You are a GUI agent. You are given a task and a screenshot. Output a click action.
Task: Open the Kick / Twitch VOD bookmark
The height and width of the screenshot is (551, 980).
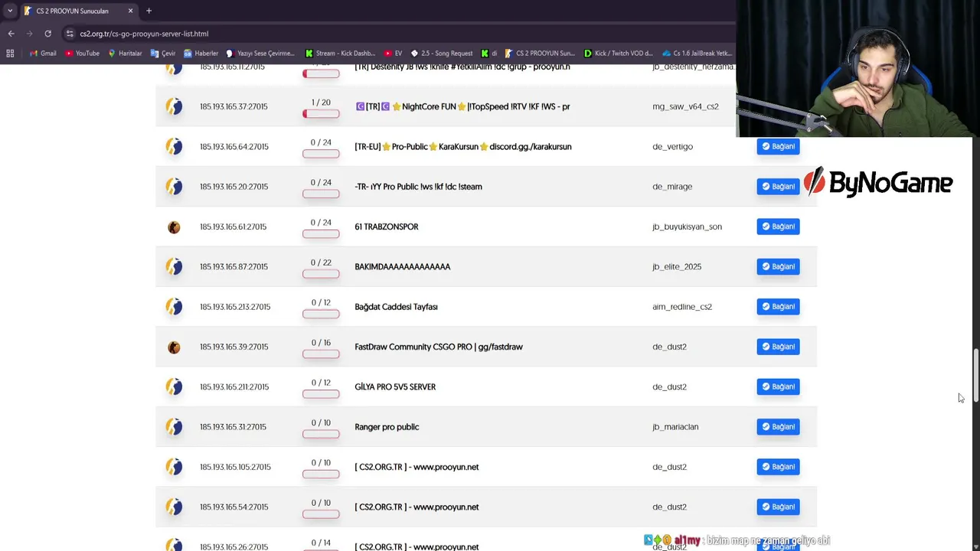(618, 54)
